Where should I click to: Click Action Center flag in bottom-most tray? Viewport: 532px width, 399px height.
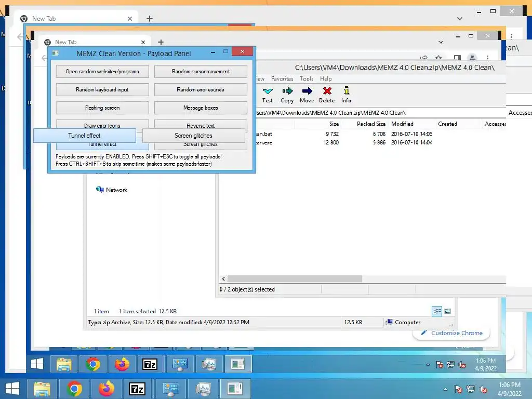tap(458, 389)
